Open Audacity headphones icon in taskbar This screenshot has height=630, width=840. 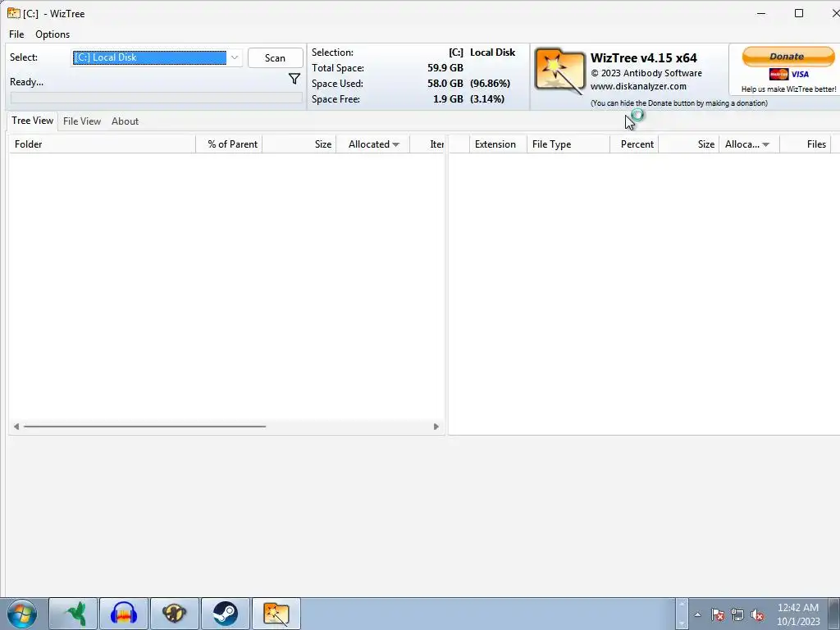click(124, 614)
